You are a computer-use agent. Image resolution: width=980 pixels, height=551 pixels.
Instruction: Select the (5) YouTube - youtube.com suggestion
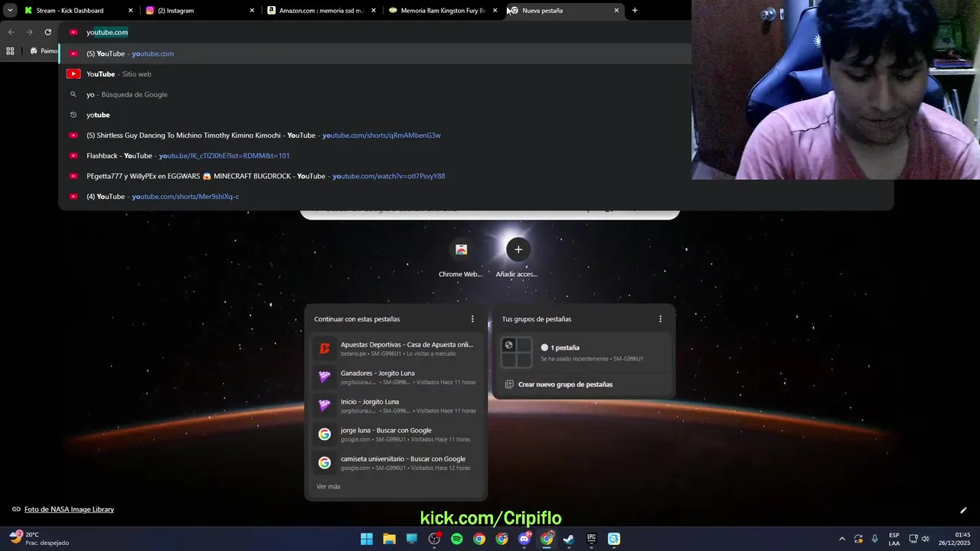[x=375, y=54]
